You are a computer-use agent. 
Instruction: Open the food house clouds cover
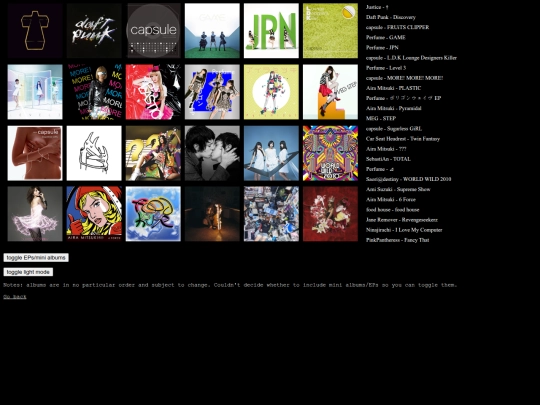click(153, 214)
